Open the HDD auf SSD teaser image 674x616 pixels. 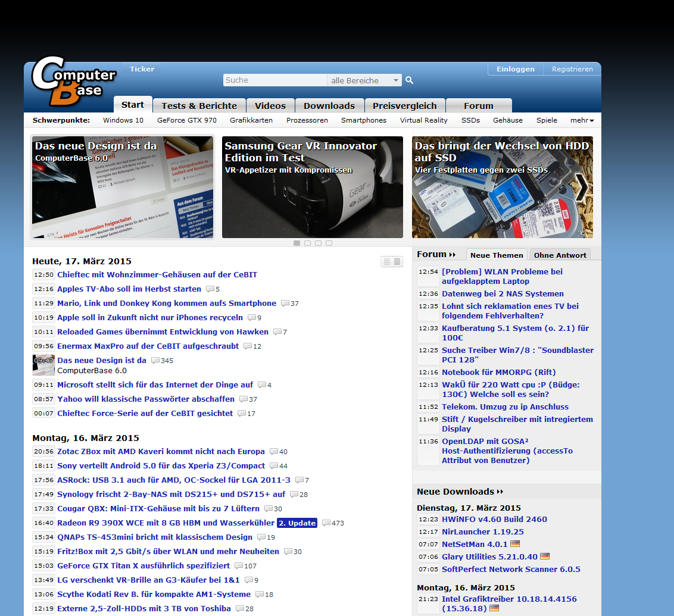503,187
